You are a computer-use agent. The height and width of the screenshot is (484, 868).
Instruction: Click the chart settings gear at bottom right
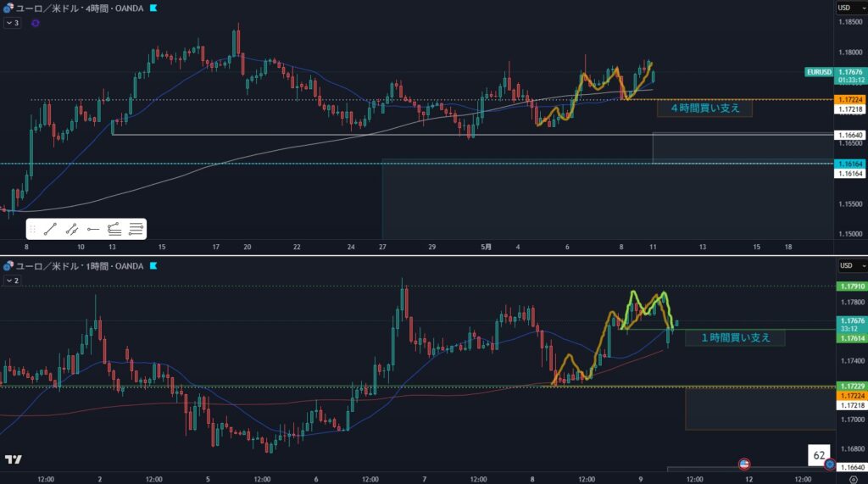pos(854,479)
